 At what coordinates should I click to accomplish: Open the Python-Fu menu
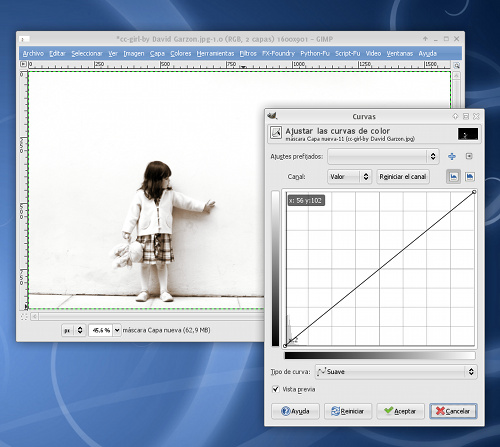click(315, 53)
